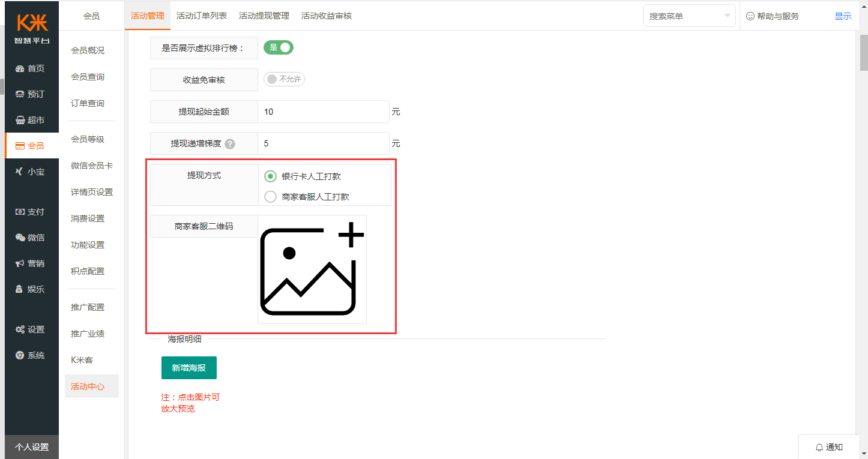
Task: Toggle the 是否展示虚拟排行榜 switch off
Action: (279, 47)
